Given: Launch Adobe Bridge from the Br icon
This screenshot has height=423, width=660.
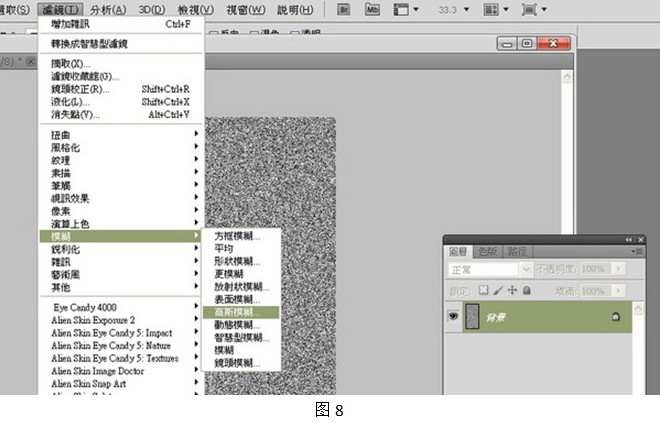Looking at the screenshot, I should tap(344, 10).
